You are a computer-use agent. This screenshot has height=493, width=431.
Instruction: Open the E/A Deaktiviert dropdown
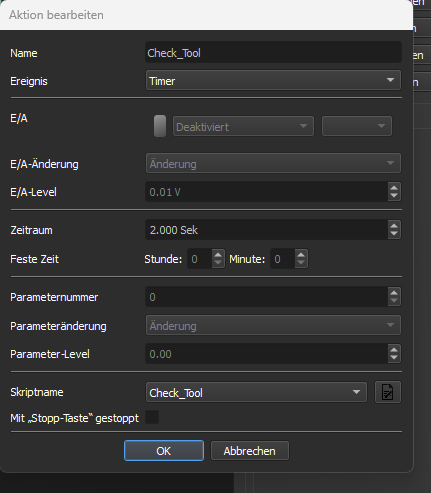click(x=243, y=126)
